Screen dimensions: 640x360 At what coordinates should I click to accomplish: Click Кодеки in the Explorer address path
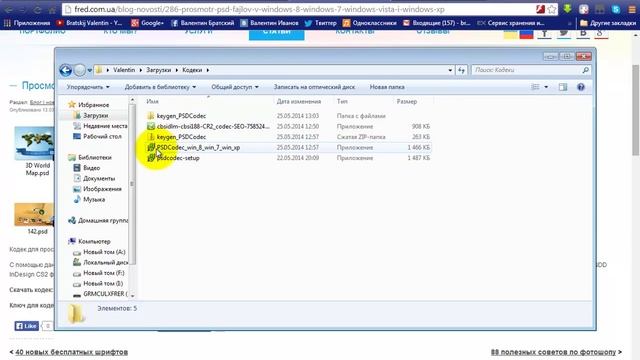tap(192, 70)
